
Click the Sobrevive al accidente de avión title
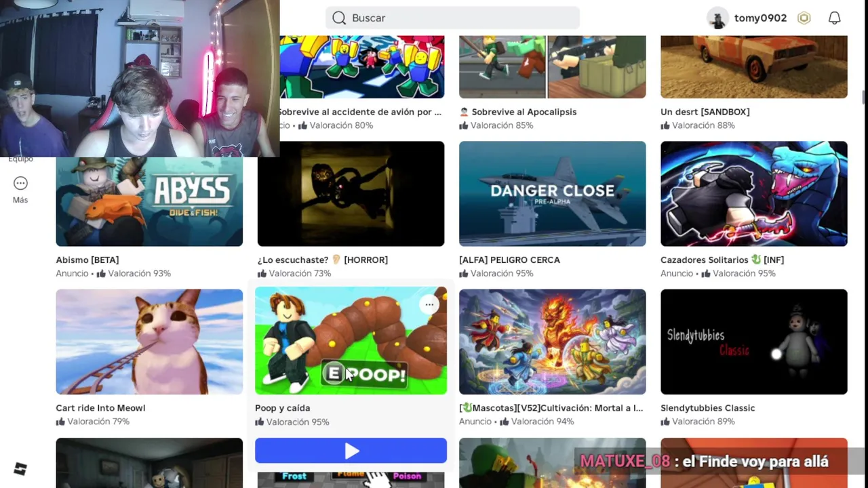(361, 112)
